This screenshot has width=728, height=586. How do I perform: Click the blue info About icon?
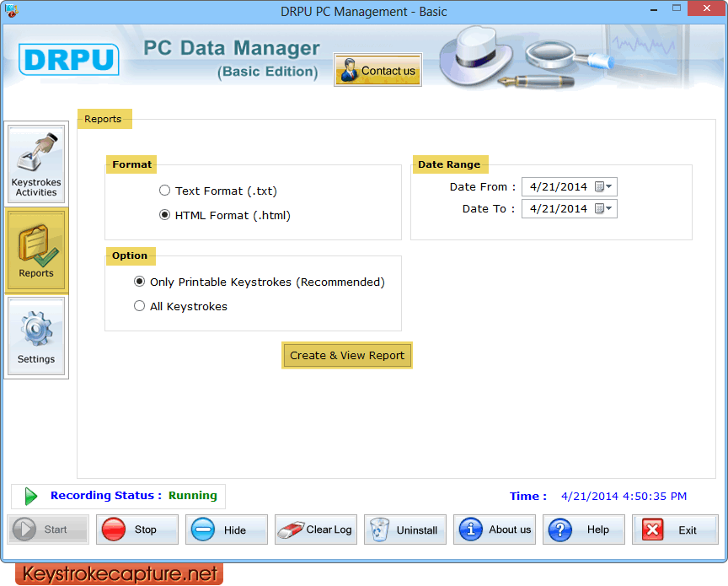(471, 530)
